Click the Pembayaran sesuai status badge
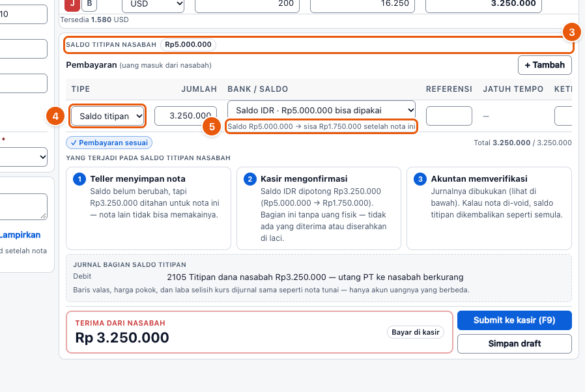This screenshot has height=392, width=585. click(109, 143)
